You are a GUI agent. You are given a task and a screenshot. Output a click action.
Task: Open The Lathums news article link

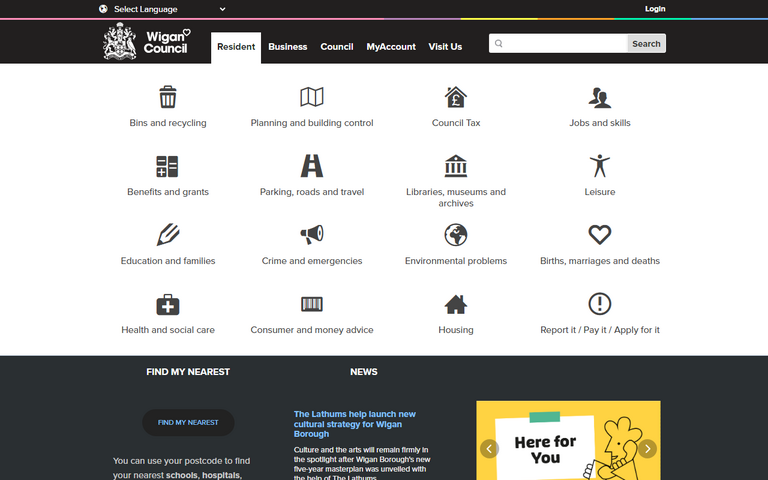(355, 424)
